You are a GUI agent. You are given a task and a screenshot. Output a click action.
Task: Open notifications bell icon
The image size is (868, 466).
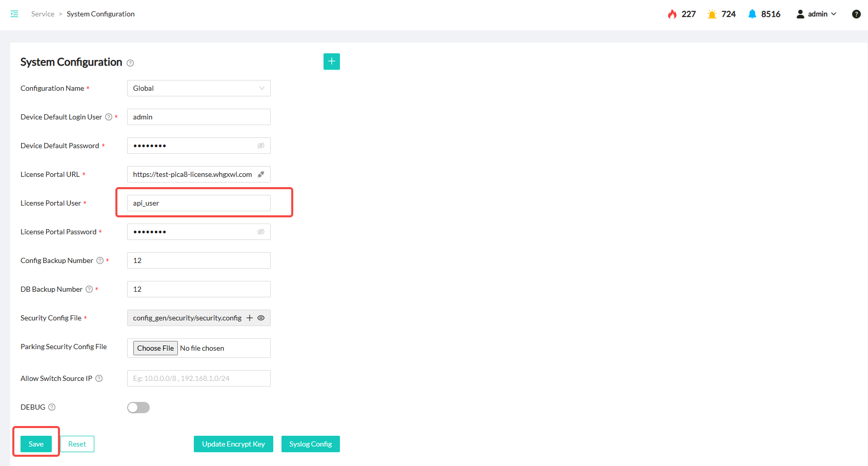752,14
